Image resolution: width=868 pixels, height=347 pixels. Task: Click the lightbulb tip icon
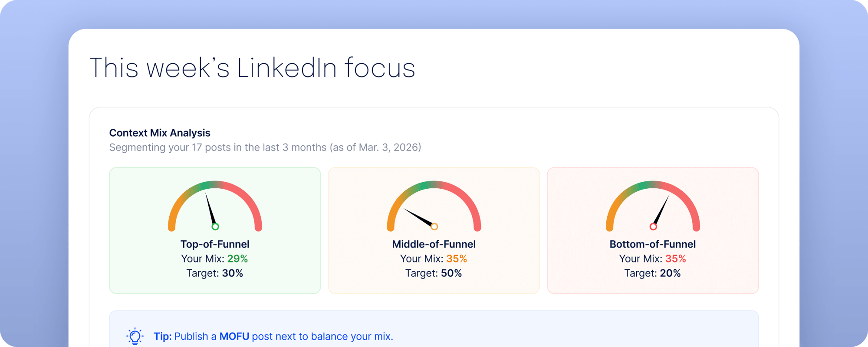(x=135, y=336)
